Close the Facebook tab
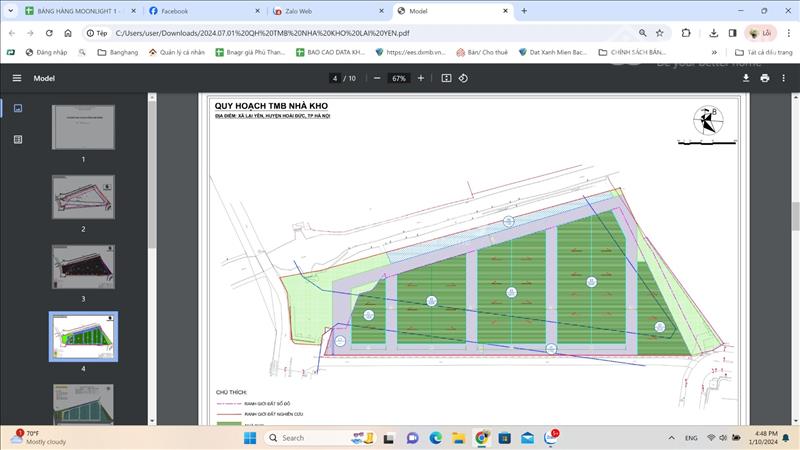 (x=258, y=11)
